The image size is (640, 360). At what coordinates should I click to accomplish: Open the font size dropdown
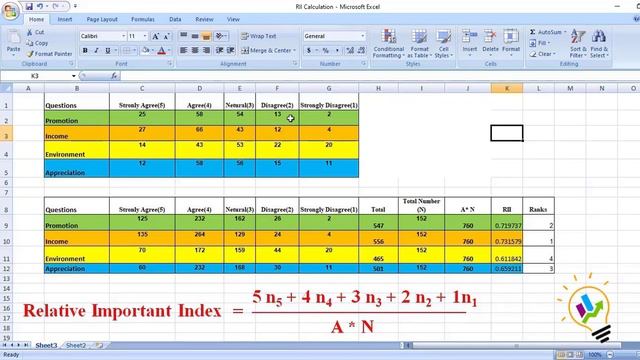pyautogui.click(x=145, y=36)
